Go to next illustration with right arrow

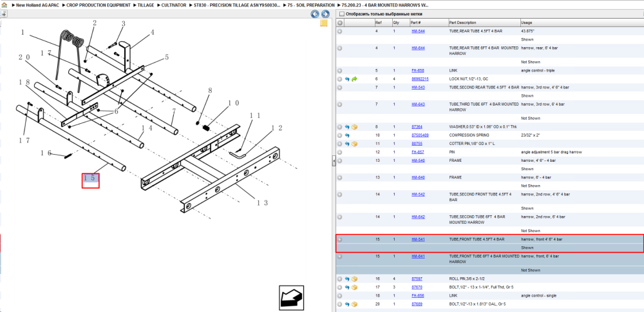(325, 14)
